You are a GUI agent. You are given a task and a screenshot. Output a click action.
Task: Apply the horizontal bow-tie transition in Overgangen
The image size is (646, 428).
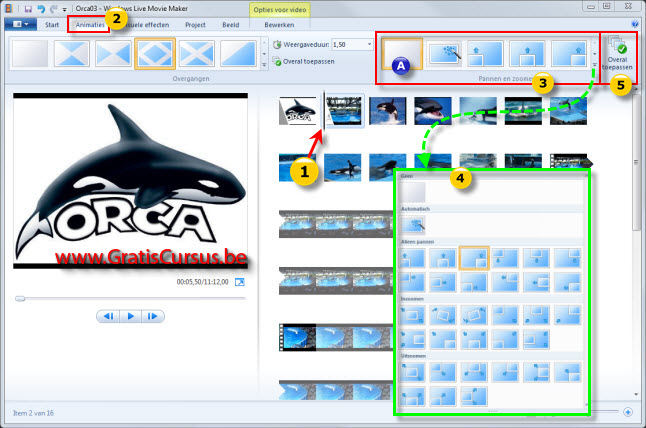[x=113, y=54]
